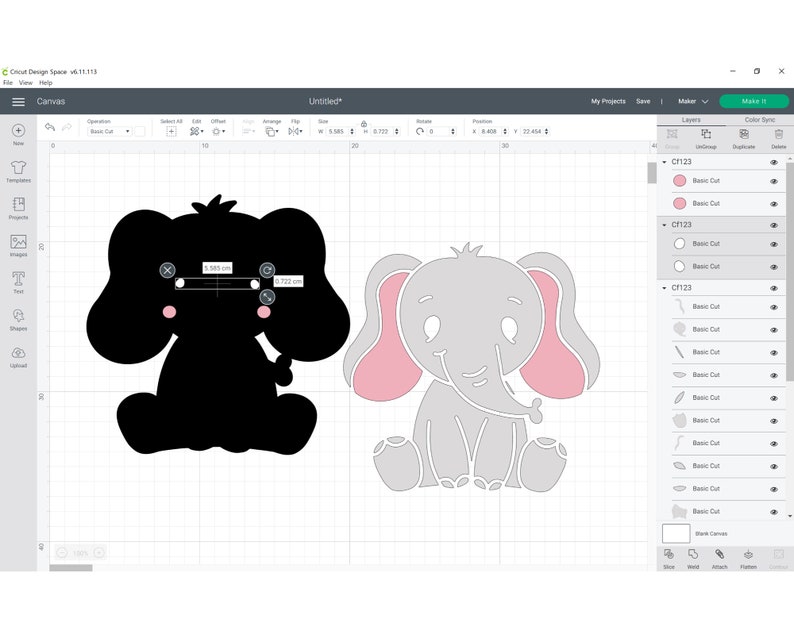Click the left pink cheek on canvas
794x638 pixels.
pos(169,312)
